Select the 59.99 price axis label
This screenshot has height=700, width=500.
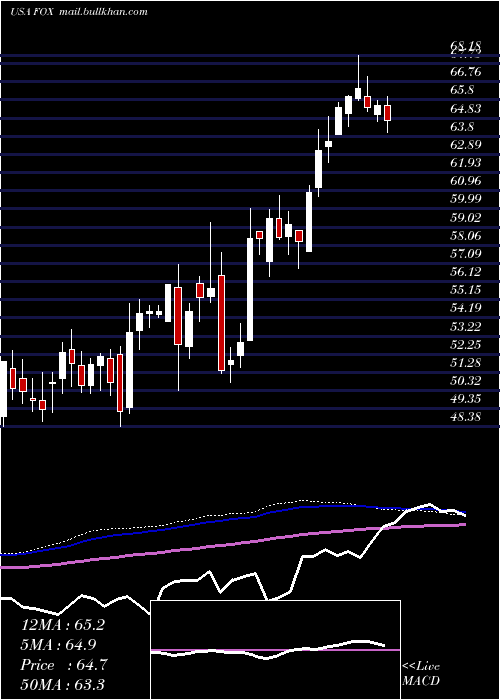click(466, 199)
